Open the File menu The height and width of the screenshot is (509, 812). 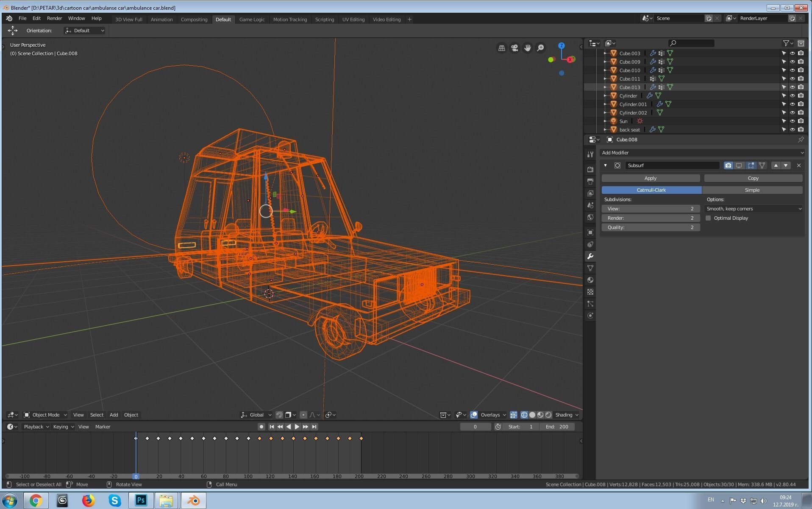[x=22, y=18]
